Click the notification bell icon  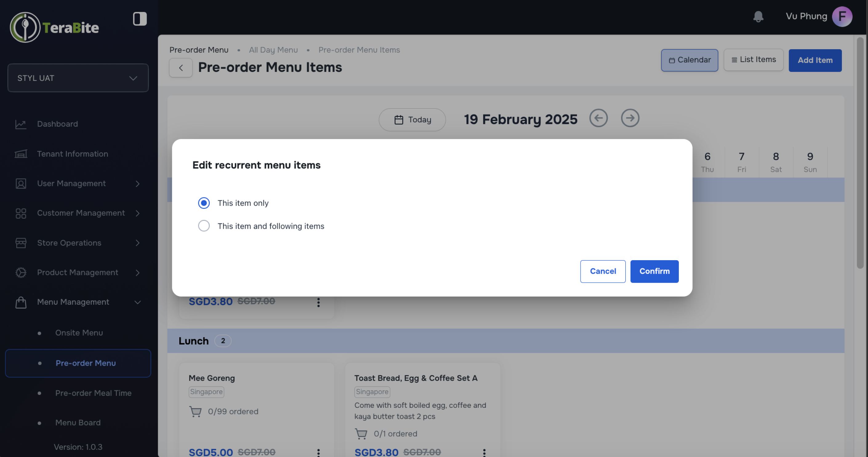758,16
